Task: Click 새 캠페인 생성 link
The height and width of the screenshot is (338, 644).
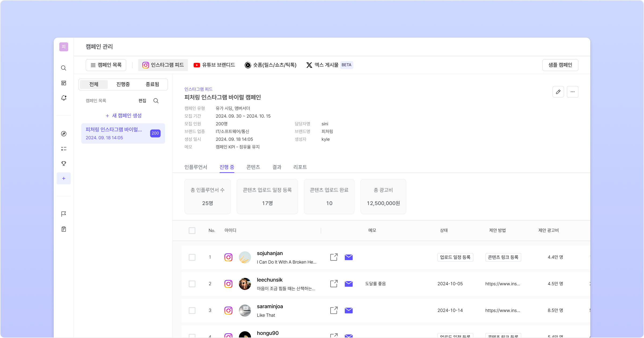Action: click(x=123, y=116)
